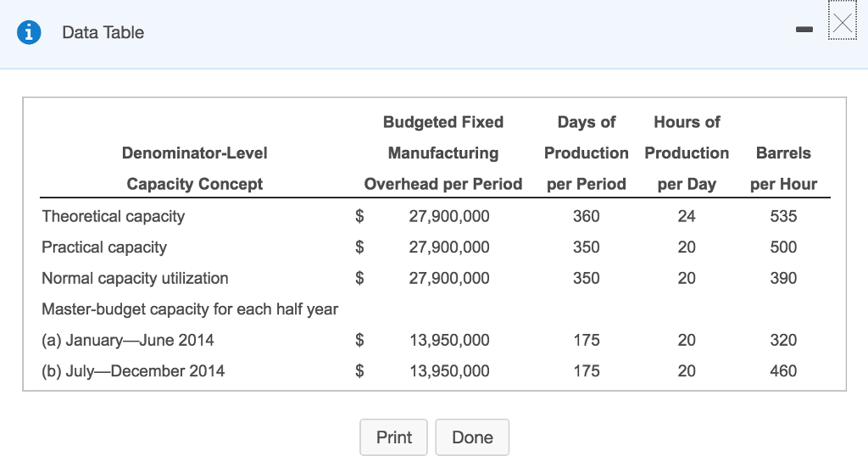Viewport: 868px width, 467px height.
Task: Click the 390 barrels value for Normal capacity
Action: coord(783,278)
